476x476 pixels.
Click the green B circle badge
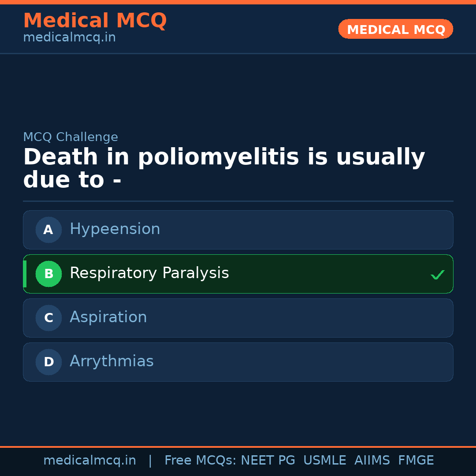[x=48, y=274]
